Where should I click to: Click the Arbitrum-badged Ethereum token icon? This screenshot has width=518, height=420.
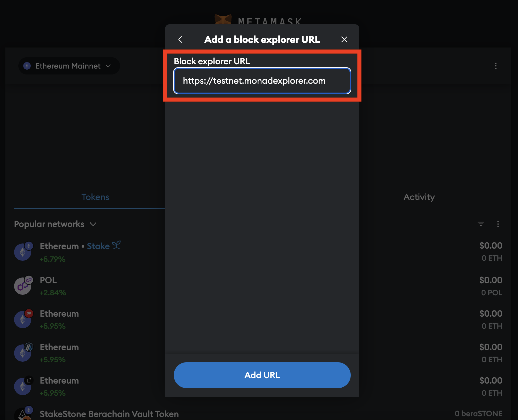(x=23, y=353)
